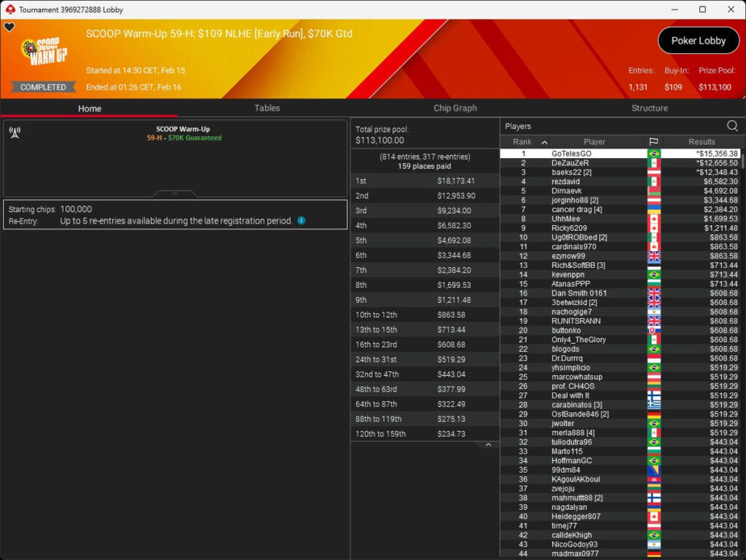This screenshot has width=746, height=560.
Task: Click the Brazil flag beside GoTelesGO
Action: tap(653, 154)
